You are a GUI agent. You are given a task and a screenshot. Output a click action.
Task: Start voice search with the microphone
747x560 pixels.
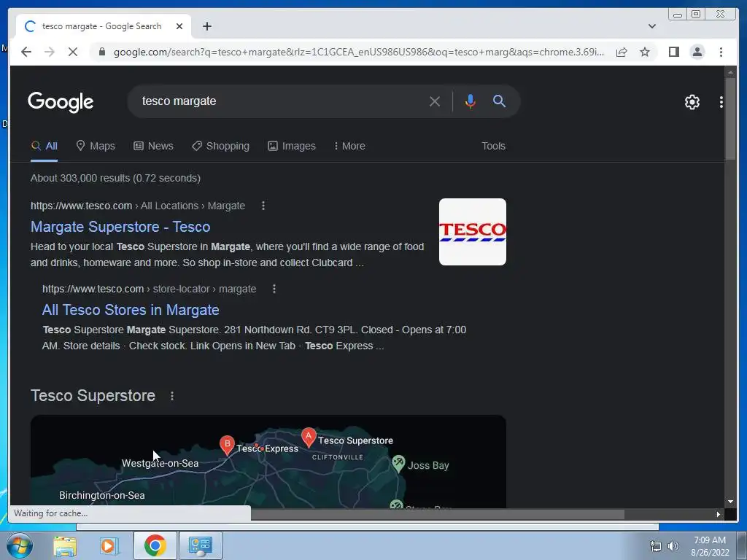click(470, 101)
